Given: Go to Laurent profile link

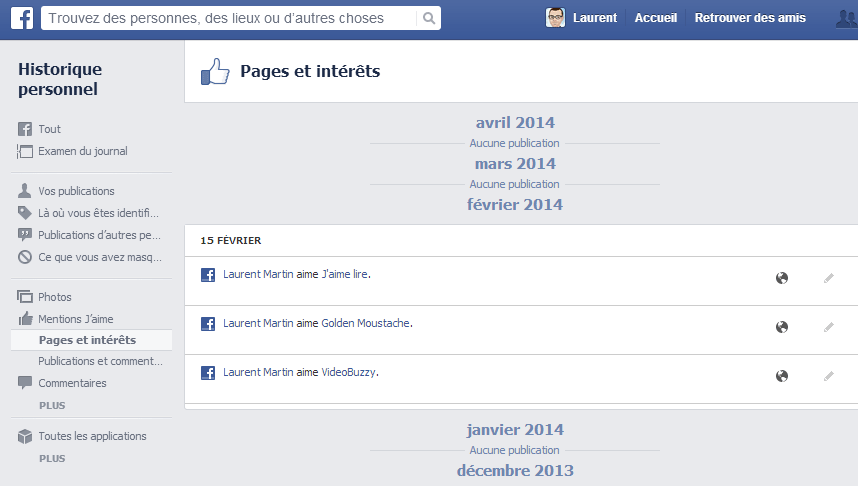Looking at the screenshot, I should pos(595,18).
